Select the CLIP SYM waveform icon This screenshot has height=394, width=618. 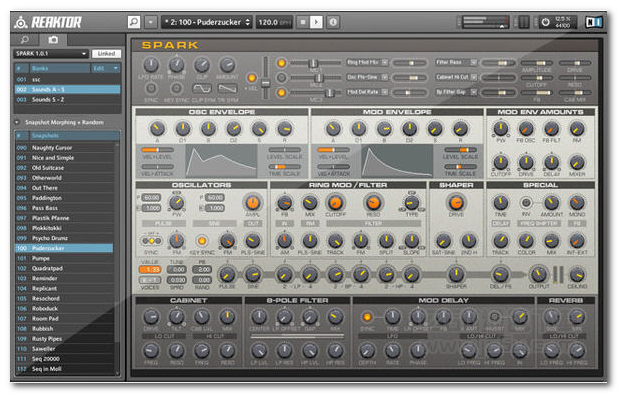(202, 88)
